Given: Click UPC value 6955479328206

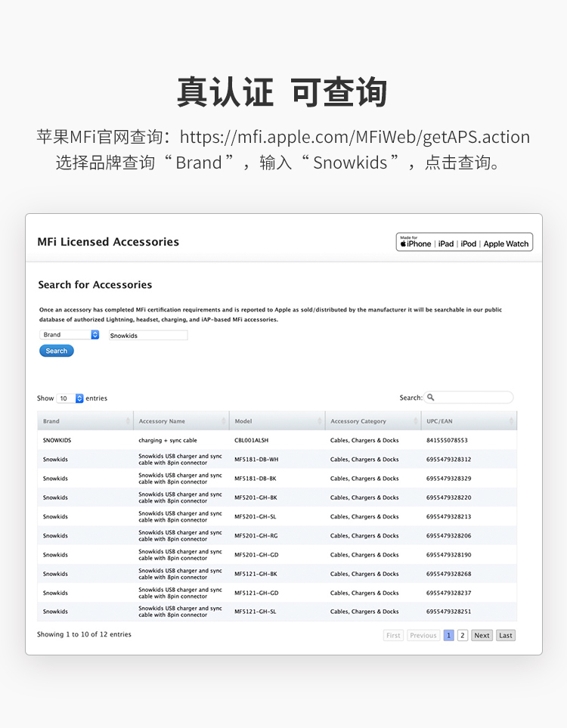Looking at the screenshot, I should click(x=448, y=535).
